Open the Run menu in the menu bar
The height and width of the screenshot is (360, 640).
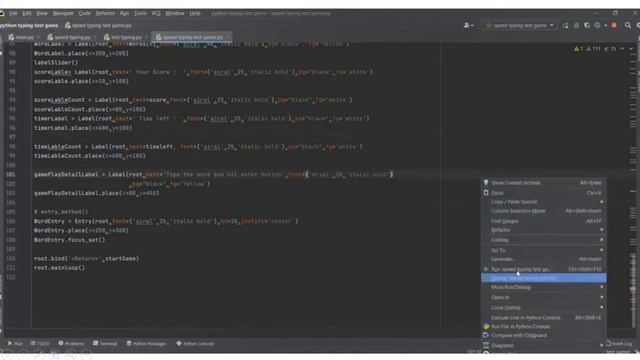tap(124, 13)
